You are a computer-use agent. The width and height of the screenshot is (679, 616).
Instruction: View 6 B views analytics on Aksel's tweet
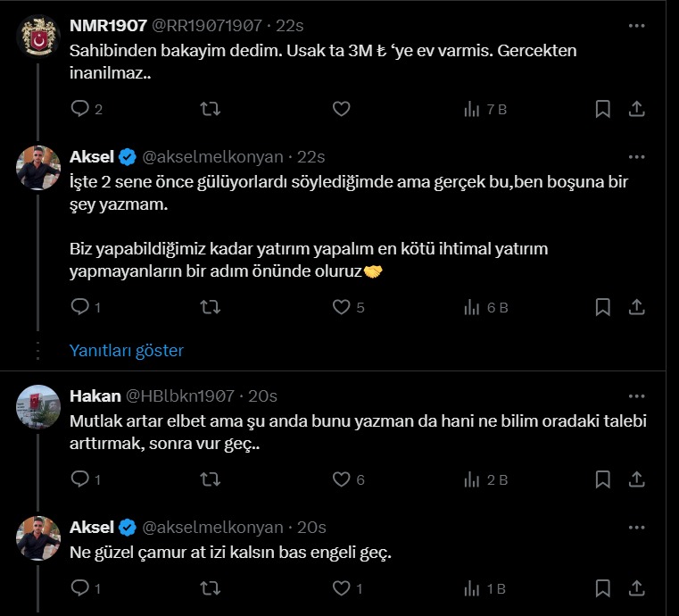(x=484, y=307)
